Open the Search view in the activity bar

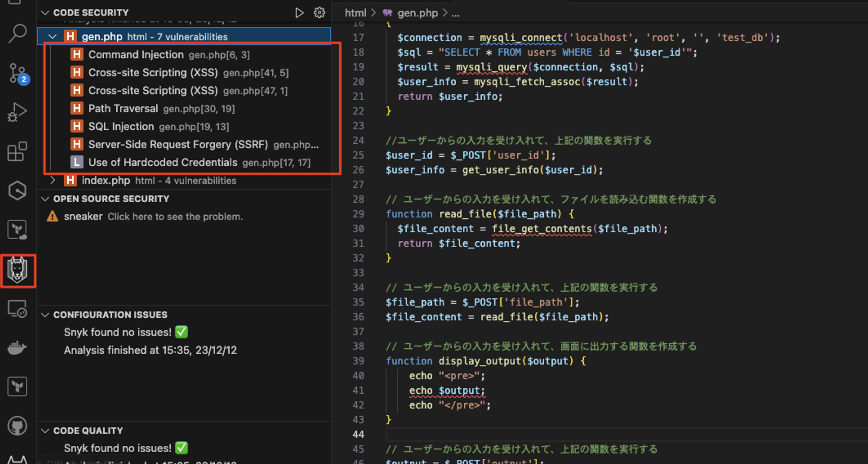(17, 33)
